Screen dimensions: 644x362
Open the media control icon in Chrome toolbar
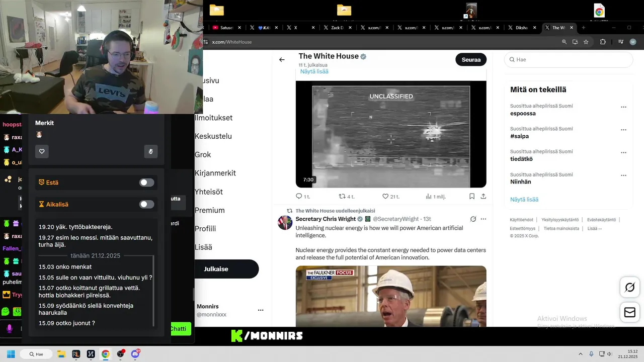point(621,42)
